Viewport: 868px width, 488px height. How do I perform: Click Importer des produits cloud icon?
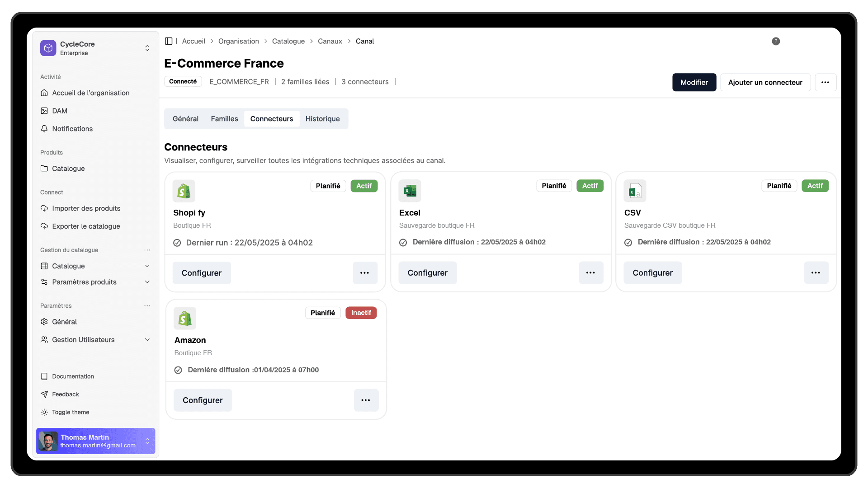point(44,208)
